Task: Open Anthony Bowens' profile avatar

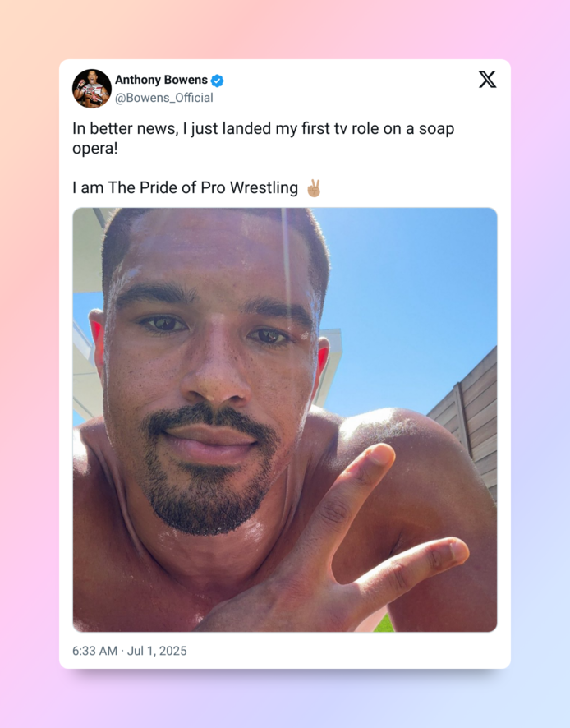Action: point(91,89)
